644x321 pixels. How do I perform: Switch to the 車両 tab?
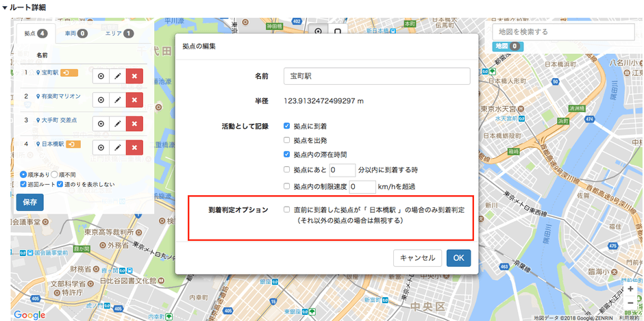click(75, 33)
